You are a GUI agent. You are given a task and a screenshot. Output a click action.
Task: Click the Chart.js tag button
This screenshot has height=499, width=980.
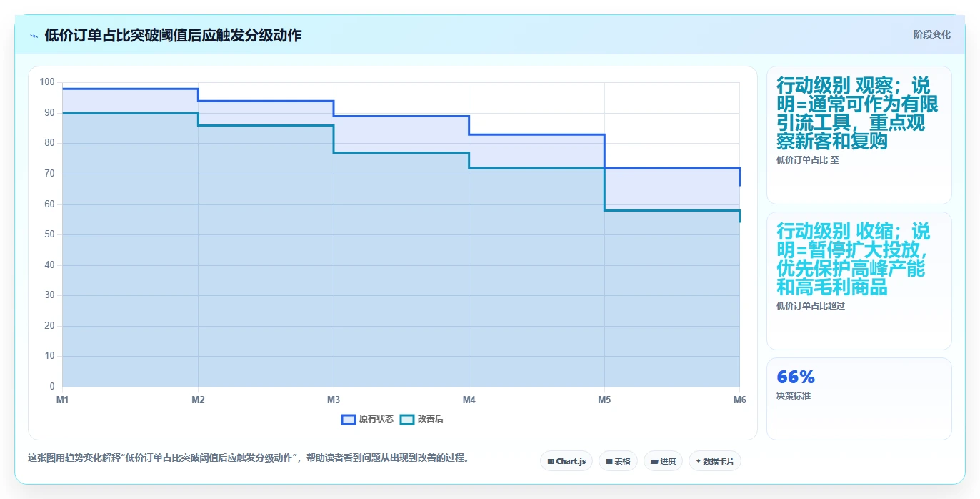pos(566,461)
